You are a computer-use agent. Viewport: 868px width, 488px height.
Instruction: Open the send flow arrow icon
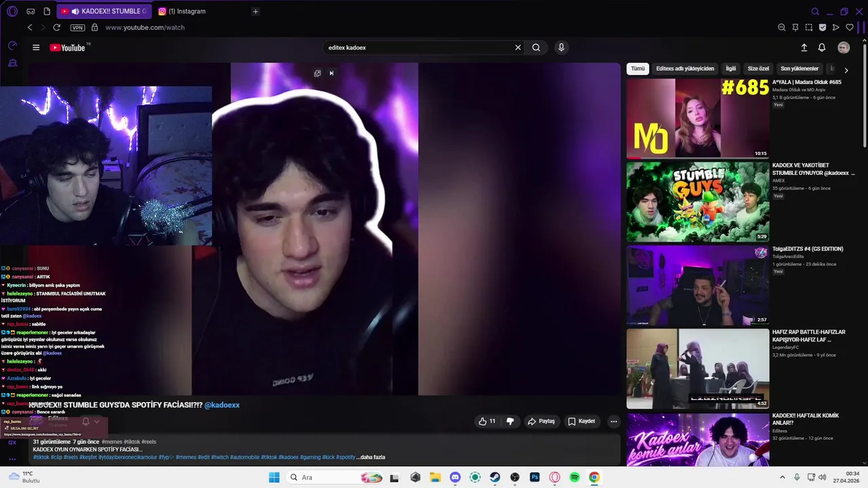(x=836, y=28)
